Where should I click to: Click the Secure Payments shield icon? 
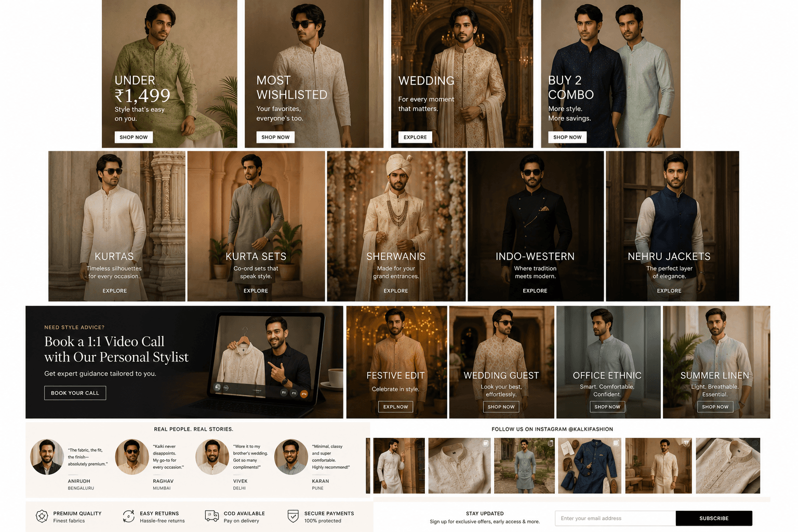(293, 516)
